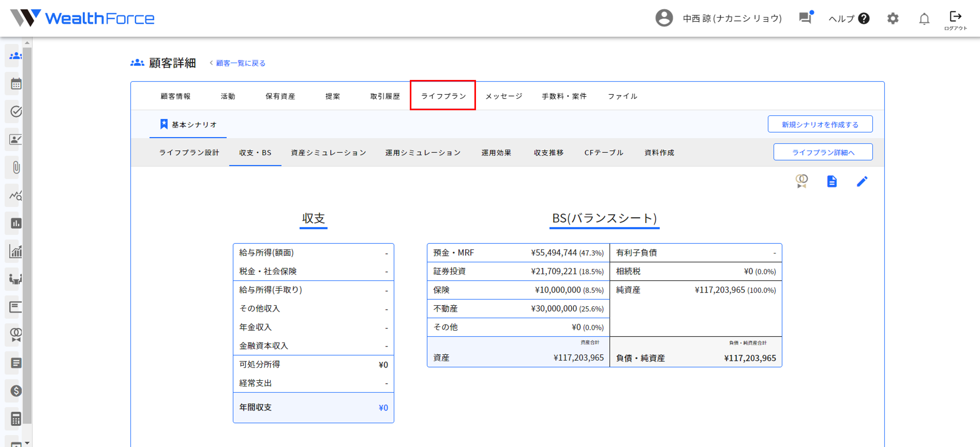
Task: Open the contact card edit sidebar icon
Action: (x=16, y=140)
